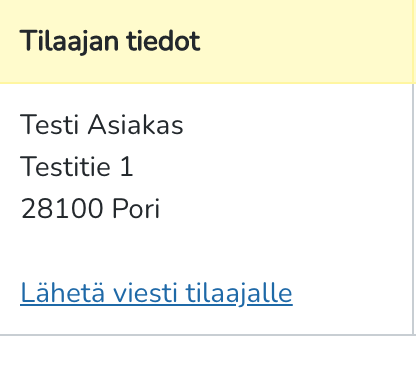Open the Lähetä viesti tilaajalle link

(x=156, y=293)
